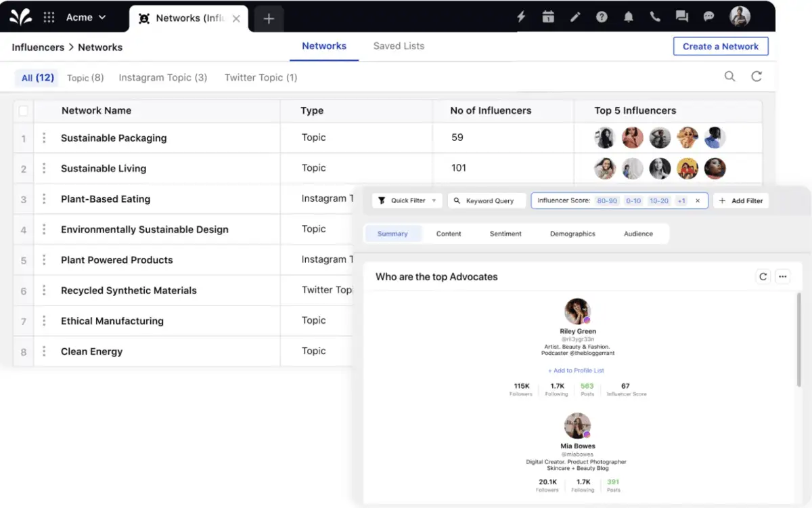Screen dimensions: 812x508
Task: Open Riley Green's profile picture
Action: point(577,312)
